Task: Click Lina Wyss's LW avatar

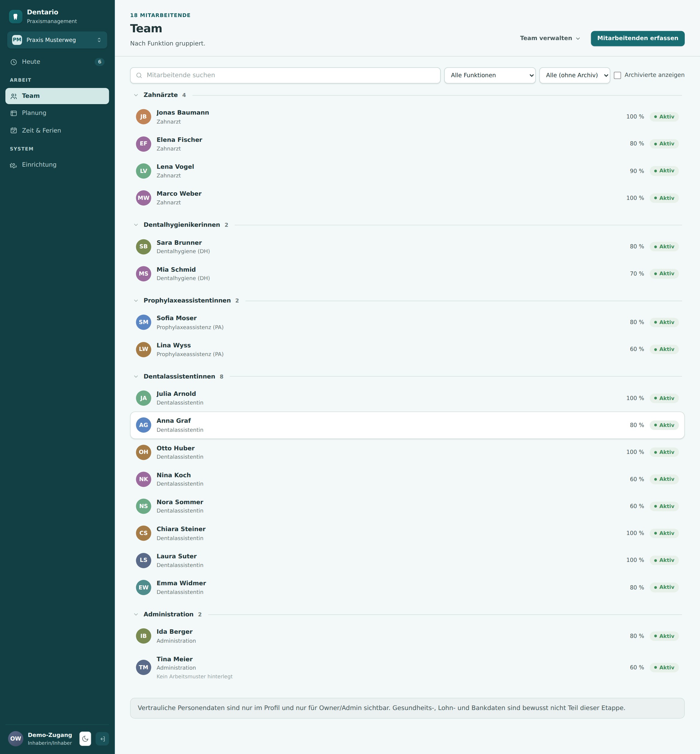Action: click(144, 349)
